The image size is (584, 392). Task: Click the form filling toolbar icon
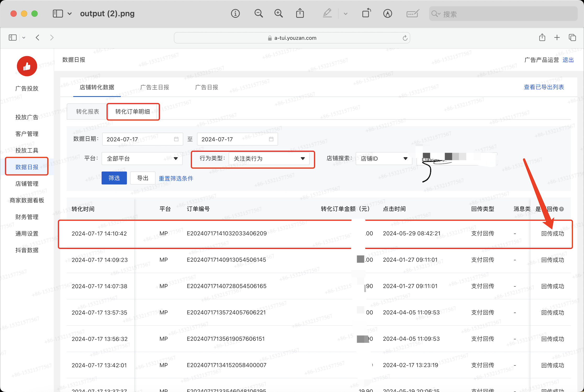point(413,13)
